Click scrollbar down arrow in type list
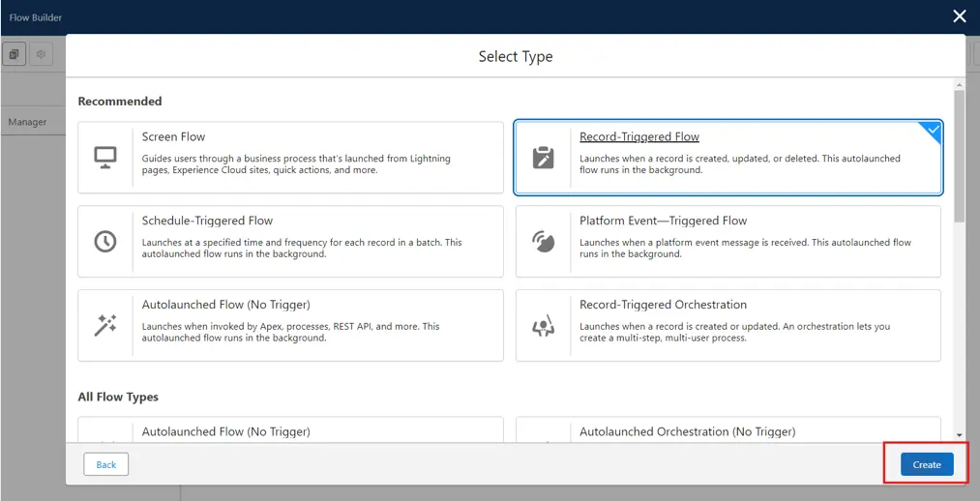The image size is (980, 501). click(959, 435)
